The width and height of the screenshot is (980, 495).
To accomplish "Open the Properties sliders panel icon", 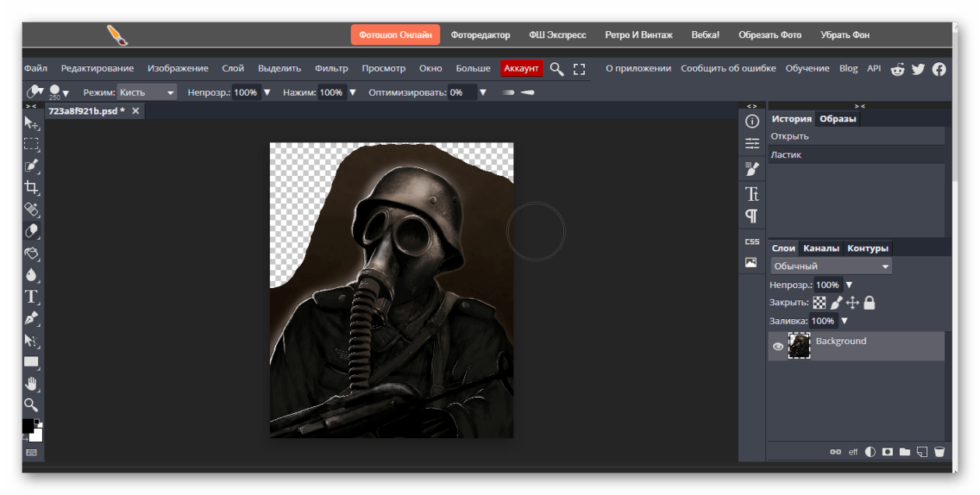I will [x=751, y=143].
